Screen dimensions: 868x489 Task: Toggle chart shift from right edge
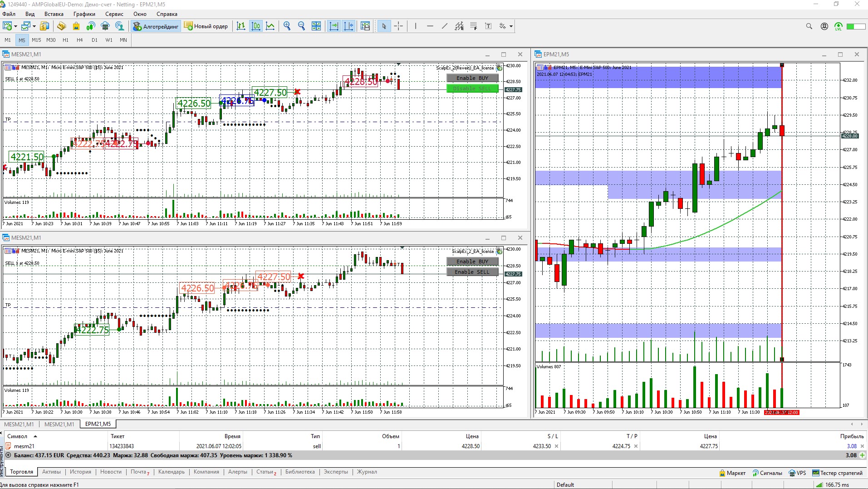(x=348, y=26)
